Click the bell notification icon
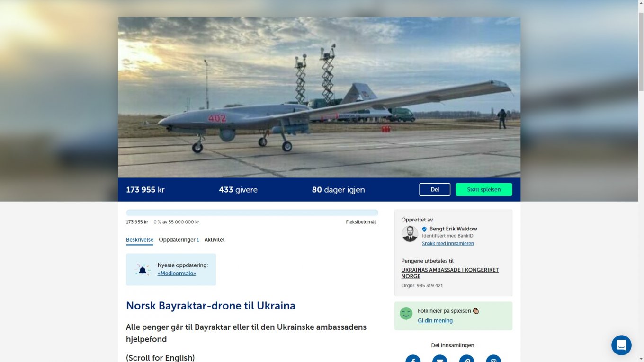 [142, 270]
